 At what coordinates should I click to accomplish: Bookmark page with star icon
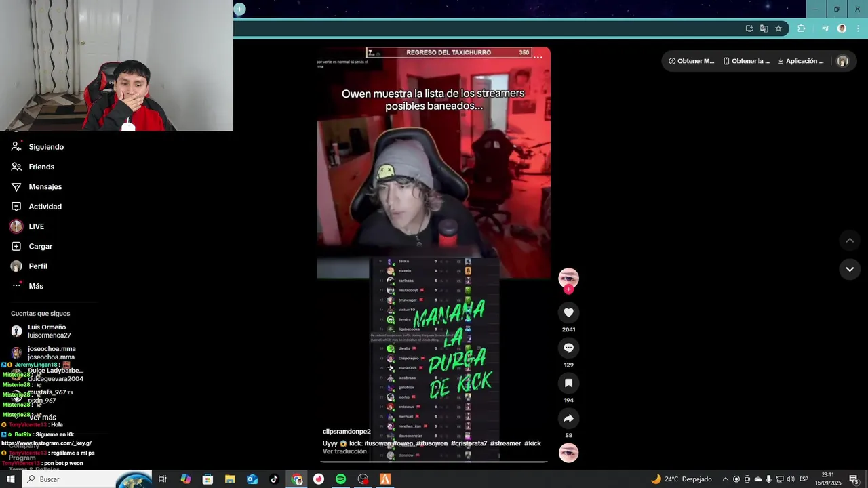click(x=778, y=28)
